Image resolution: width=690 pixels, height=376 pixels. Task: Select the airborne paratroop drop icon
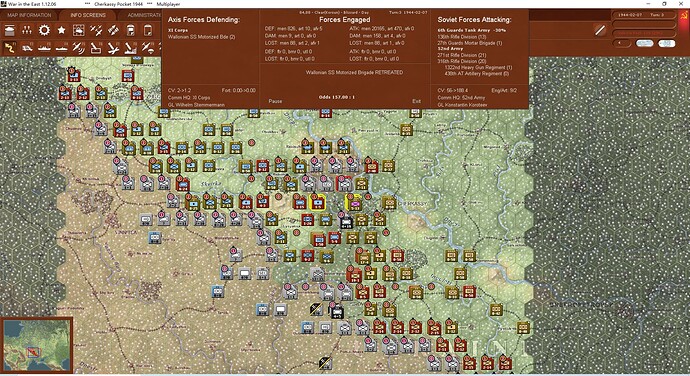147,48
